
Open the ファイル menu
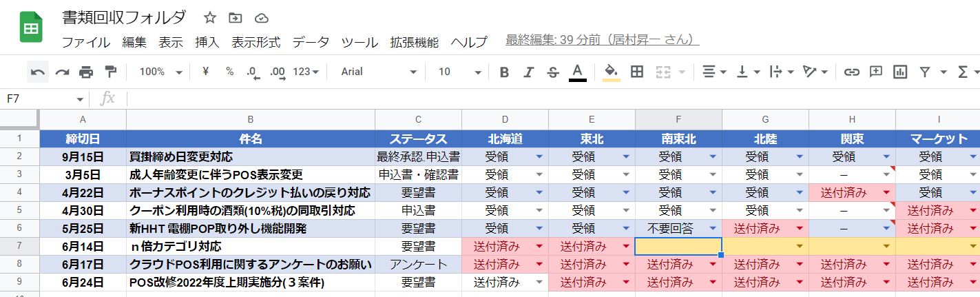point(85,42)
